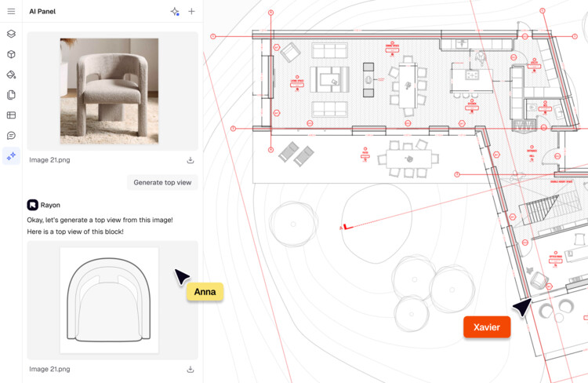Image resolution: width=588 pixels, height=383 pixels.
Task: Open the Pages panel icon
Action: click(x=11, y=95)
